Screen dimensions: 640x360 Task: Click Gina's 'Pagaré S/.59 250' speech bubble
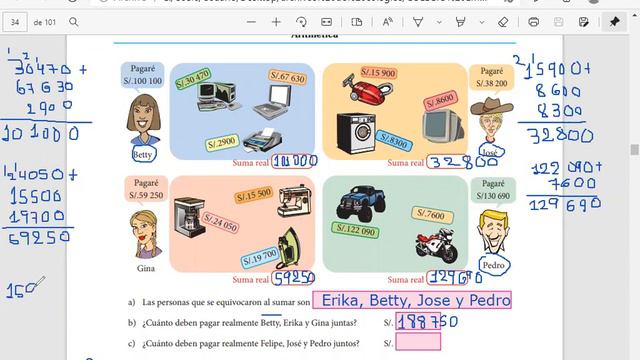pyautogui.click(x=146, y=189)
